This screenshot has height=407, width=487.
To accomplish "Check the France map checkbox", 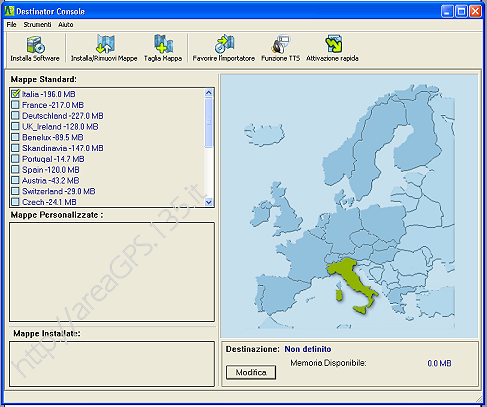I will click(15, 105).
